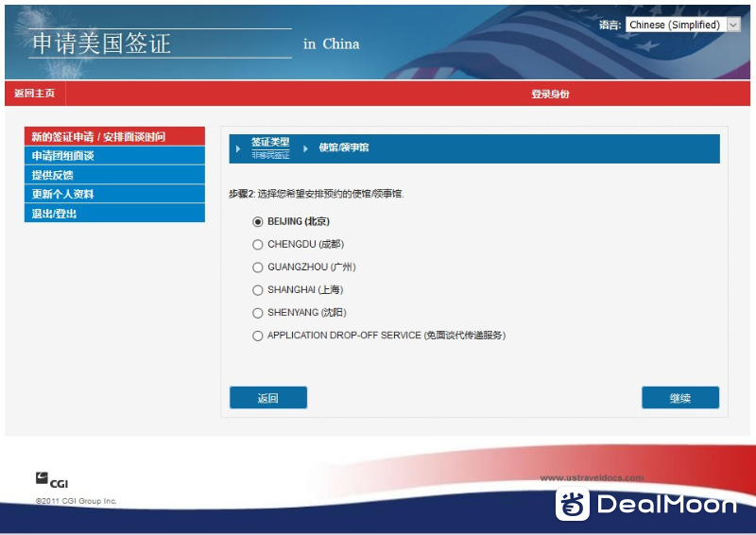Image resolution: width=756 pixels, height=535 pixels.
Task: Choose APPLICATION DROP-OFF SERVICE radio option
Action: (257, 336)
